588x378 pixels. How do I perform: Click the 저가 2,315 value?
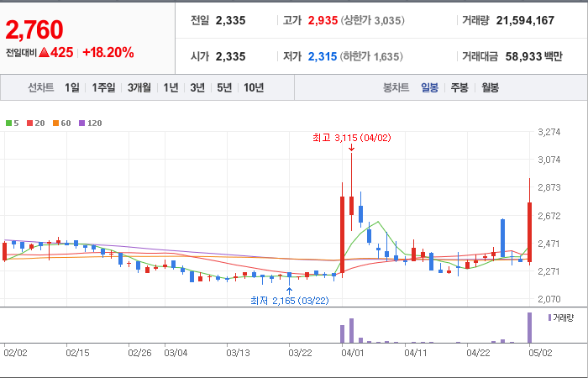click(323, 56)
